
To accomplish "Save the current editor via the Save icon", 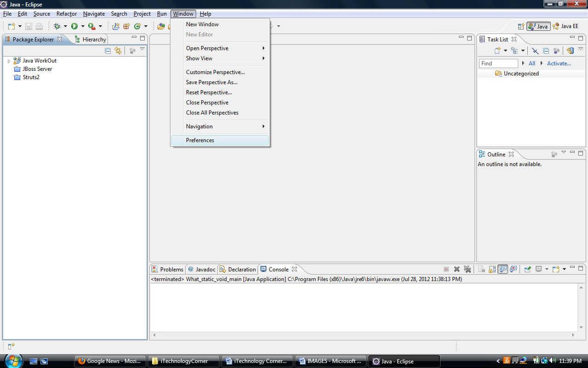I will [x=28, y=26].
